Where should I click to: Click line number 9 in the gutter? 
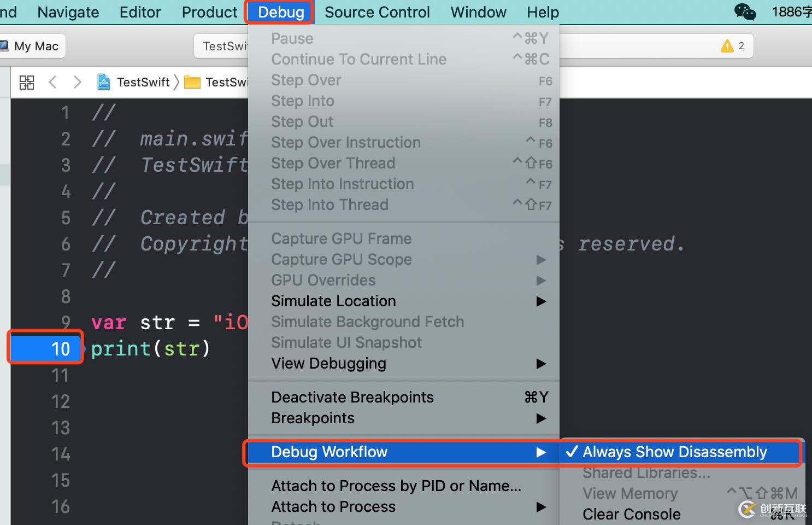(66, 322)
